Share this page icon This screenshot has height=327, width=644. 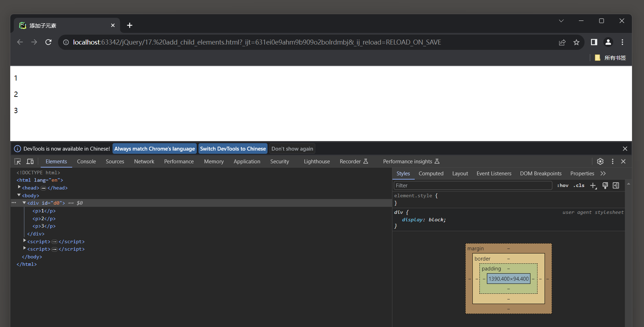click(x=562, y=42)
